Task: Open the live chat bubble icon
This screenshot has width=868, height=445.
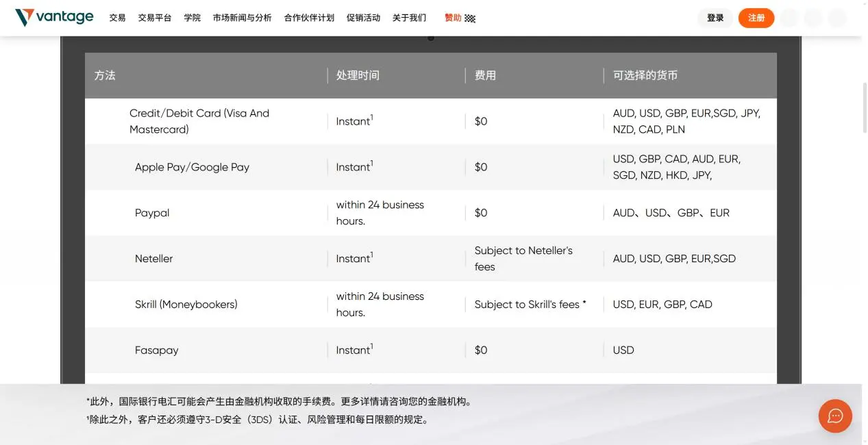Action: click(x=835, y=416)
